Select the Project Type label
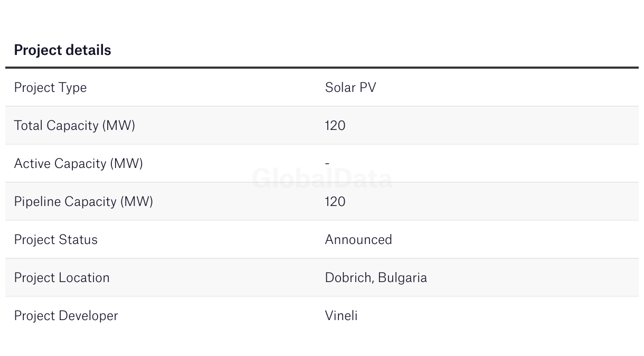Image resolution: width=644 pixels, height=356 pixels. click(50, 88)
